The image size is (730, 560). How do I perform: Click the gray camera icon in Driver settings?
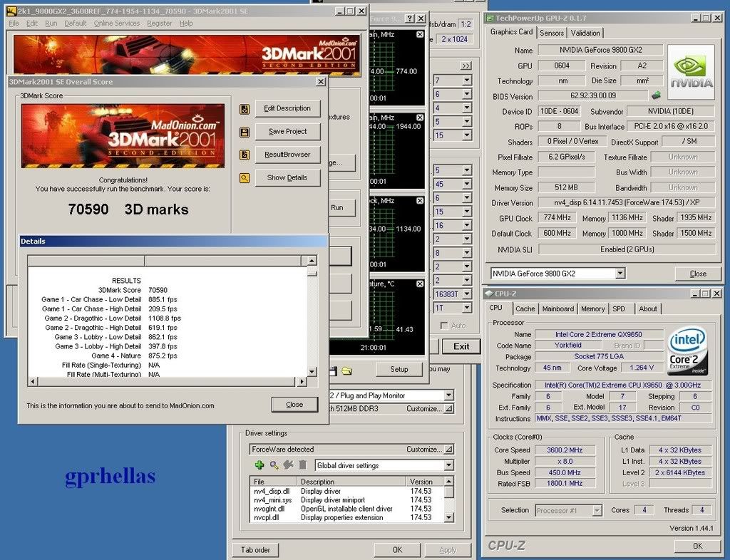pyautogui.click(x=289, y=465)
